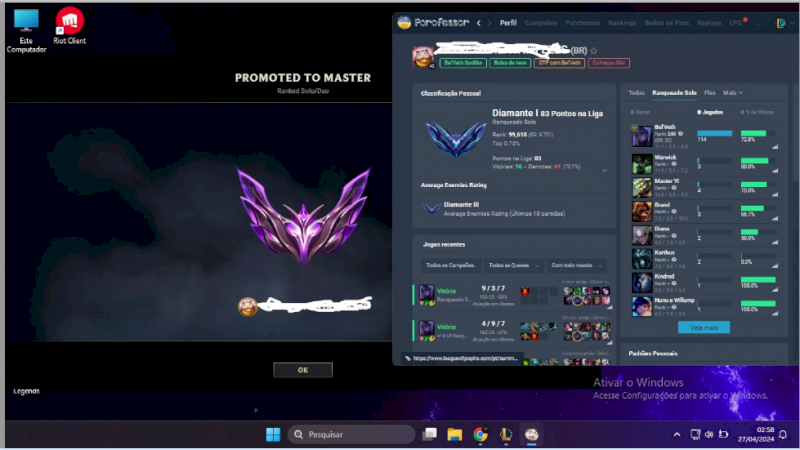Click the Bel'Veth rank info icon
The width and height of the screenshot is (800, 450).
pyautogui.click(x=680, y=134)
